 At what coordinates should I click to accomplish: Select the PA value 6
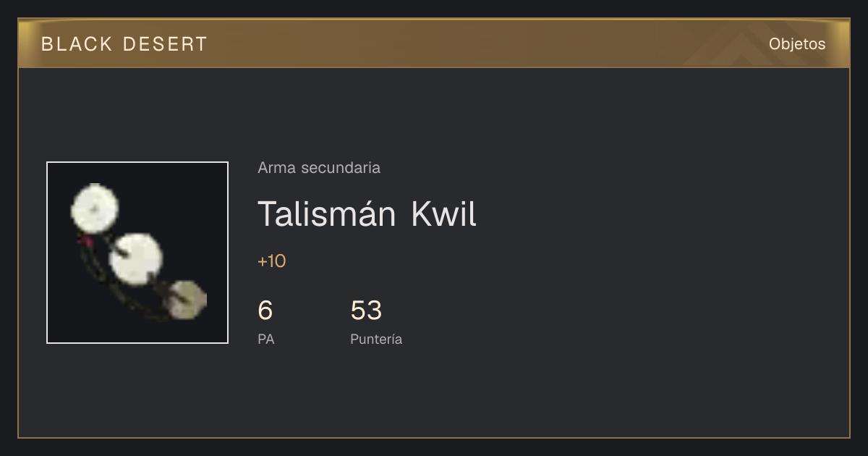pos(265,311)
